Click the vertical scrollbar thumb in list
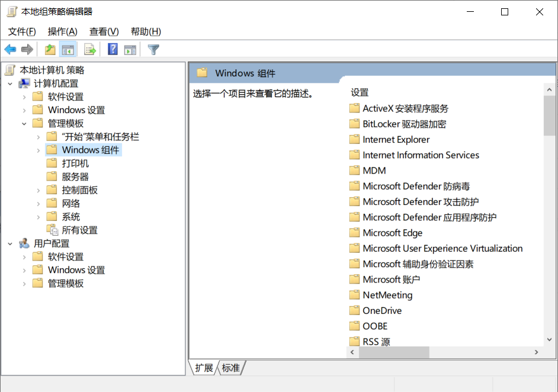This screenshot has width=558, height=392. point(549,115)
